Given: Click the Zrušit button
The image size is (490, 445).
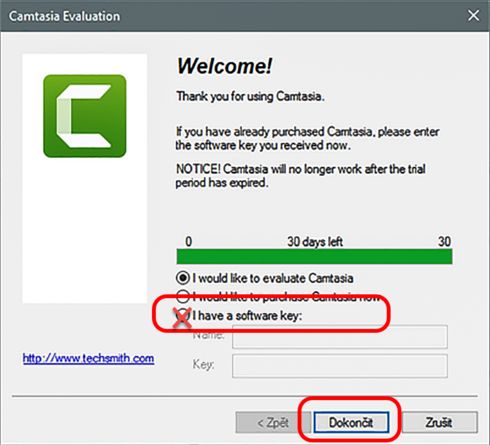Looking at the screenshot, I should point(439,422).
